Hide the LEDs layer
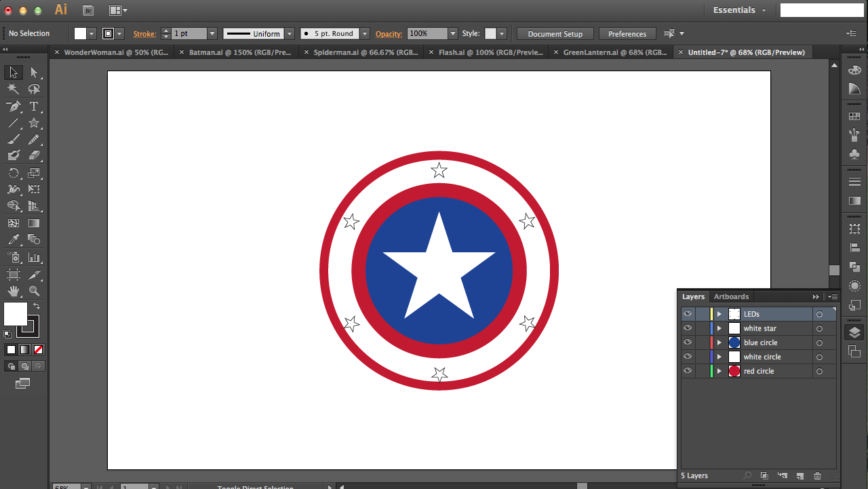Screen dimensions: 868x489 pos(688,314)
